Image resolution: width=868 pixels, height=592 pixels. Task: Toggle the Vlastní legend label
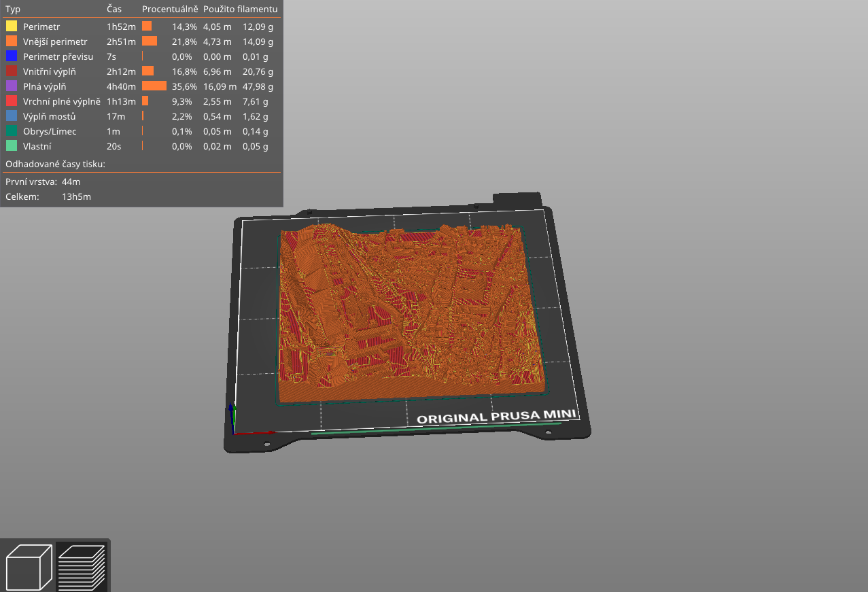[x=37, y=146]
